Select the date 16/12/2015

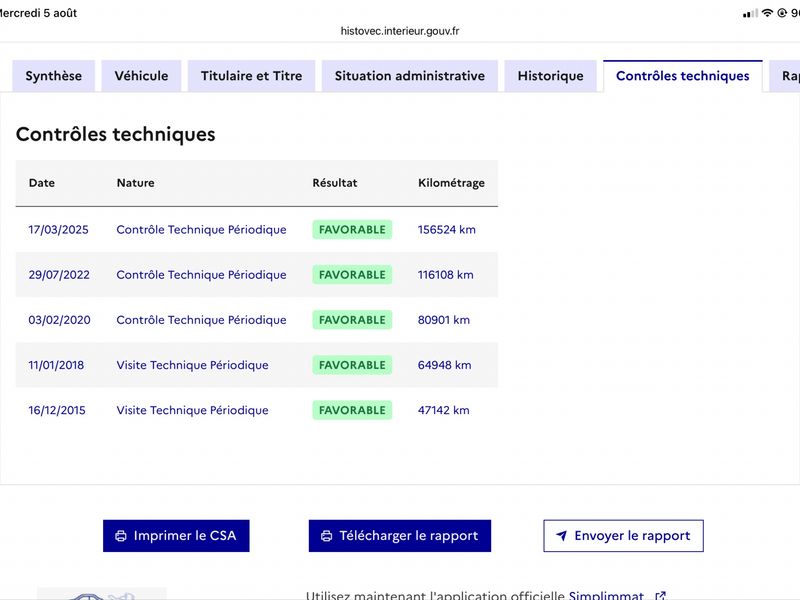(x=57, y=410)
